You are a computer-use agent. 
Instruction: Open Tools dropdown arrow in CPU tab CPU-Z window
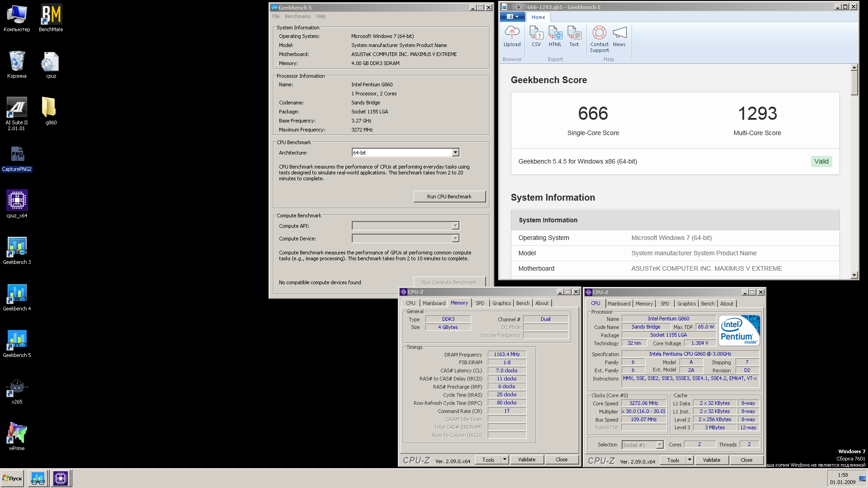689,460
